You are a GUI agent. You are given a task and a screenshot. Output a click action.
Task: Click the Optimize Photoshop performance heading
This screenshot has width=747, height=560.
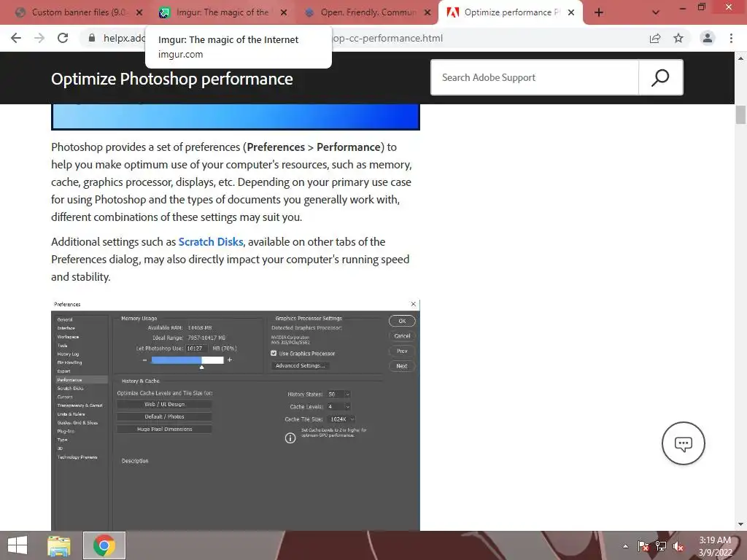[172, 79]
